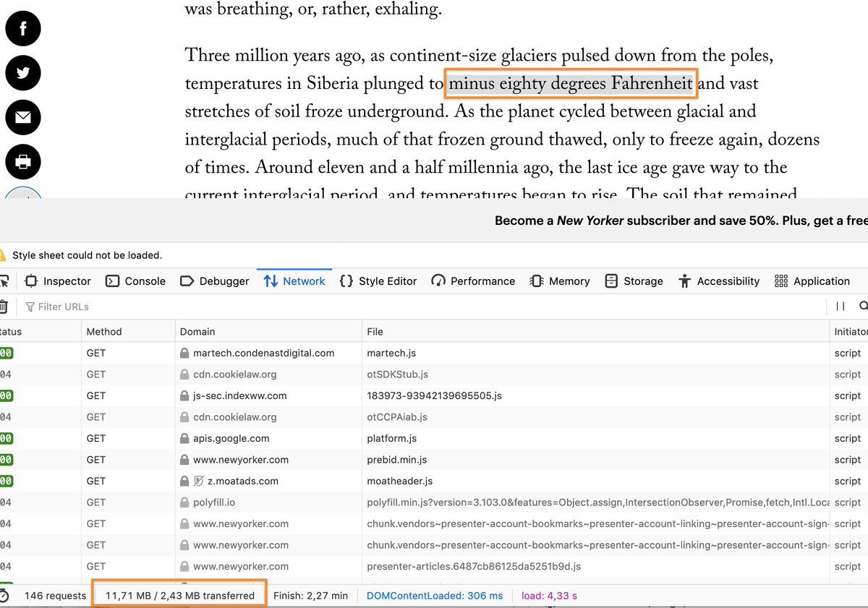Click lock icon next to apis.google.com
This screenshot has height=608, width=868.
click(x=185, y=438)
